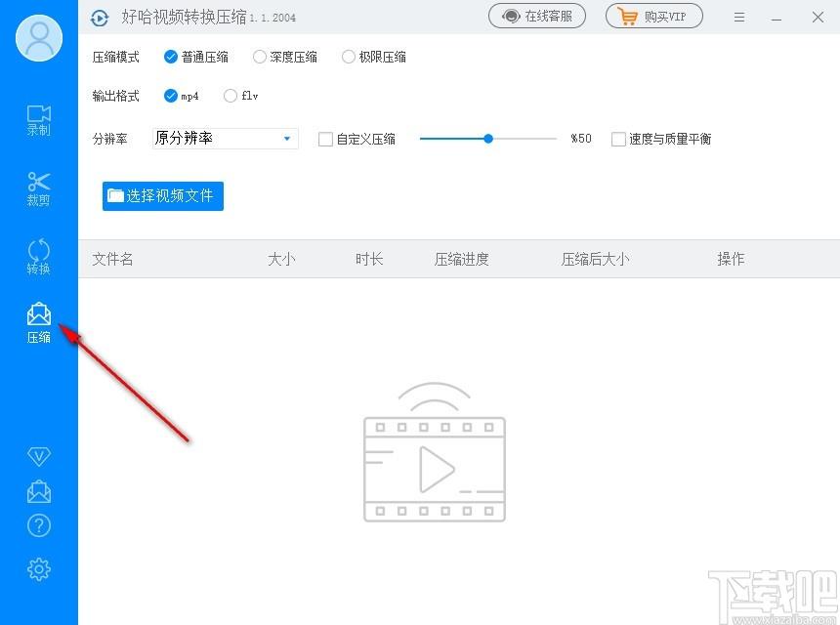Open the hamburger menu in title bar
Screen dimensions: 840x625
739,18
